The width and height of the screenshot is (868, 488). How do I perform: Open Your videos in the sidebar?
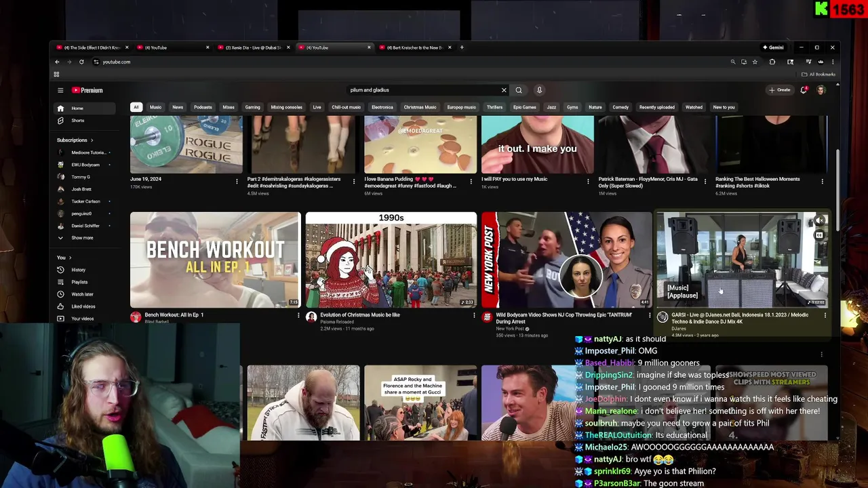[x=83, y=319]
